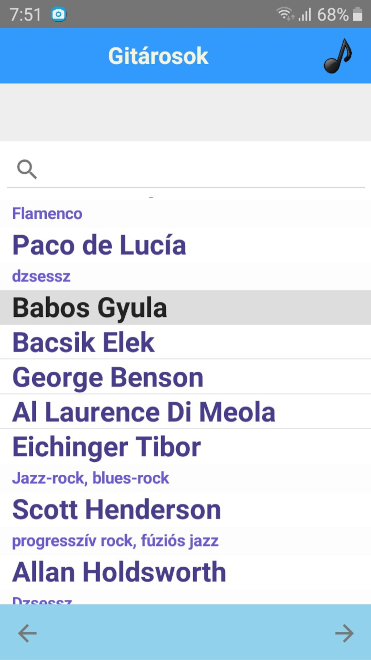371x660 pixels.
Task: Tap the Wi-Fi status icon
Action: pyautogui.click(x=285, y=14)
